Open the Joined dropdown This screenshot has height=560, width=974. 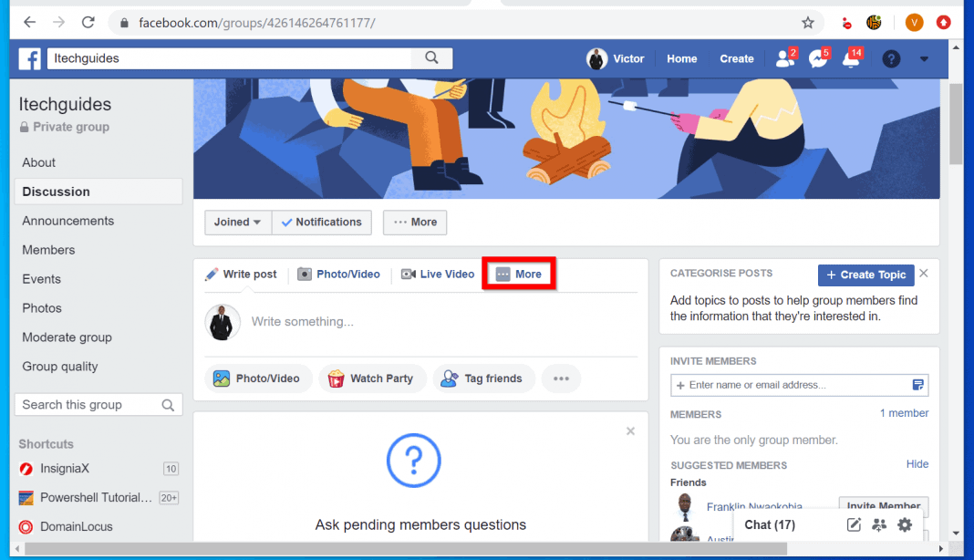pos(237,222)
